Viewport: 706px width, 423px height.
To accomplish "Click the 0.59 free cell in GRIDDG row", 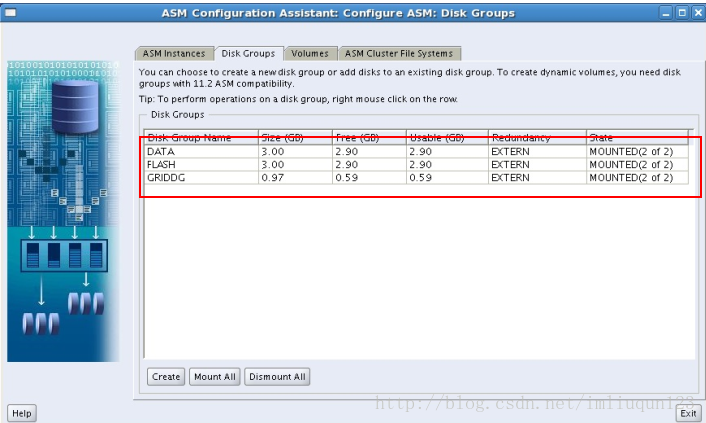I will [x=370, y=177].
